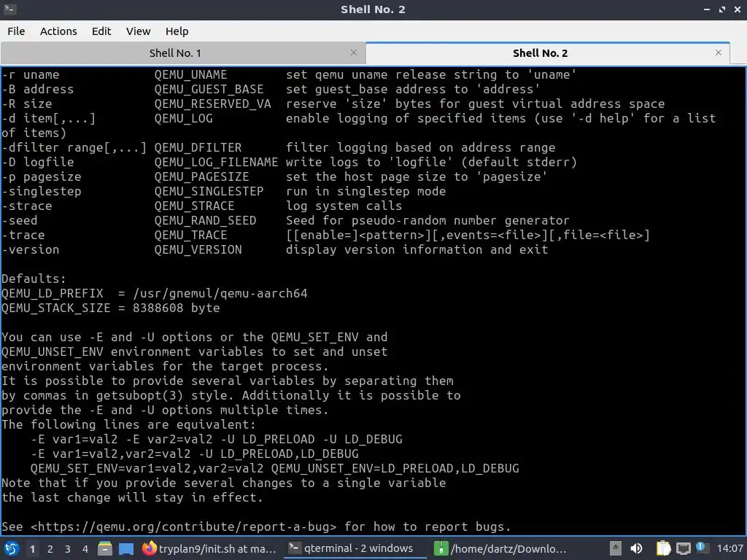Open the Lubuntu start menu
Image resolution: width=747 pixels, height=560 pixels.
pyautogui.click(x=12, y=548)
